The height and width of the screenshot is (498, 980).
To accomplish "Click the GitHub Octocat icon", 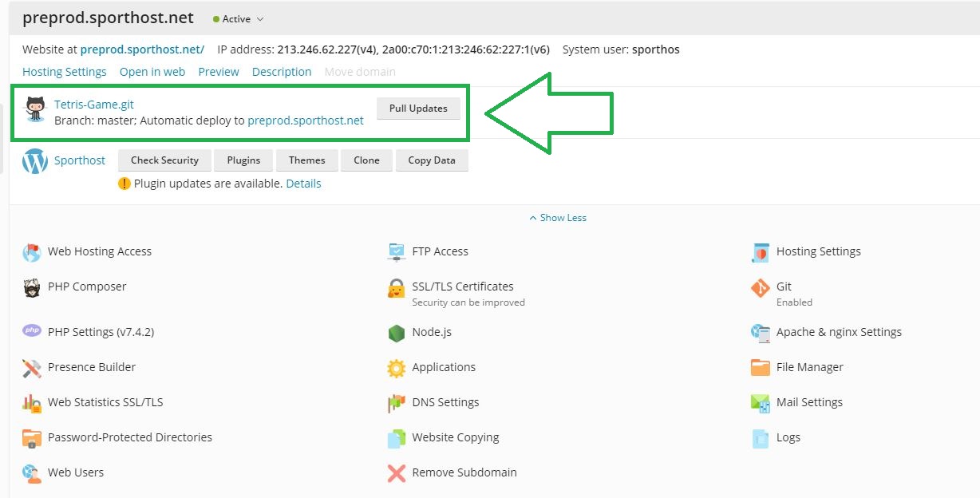I will (x=36, y=109).
